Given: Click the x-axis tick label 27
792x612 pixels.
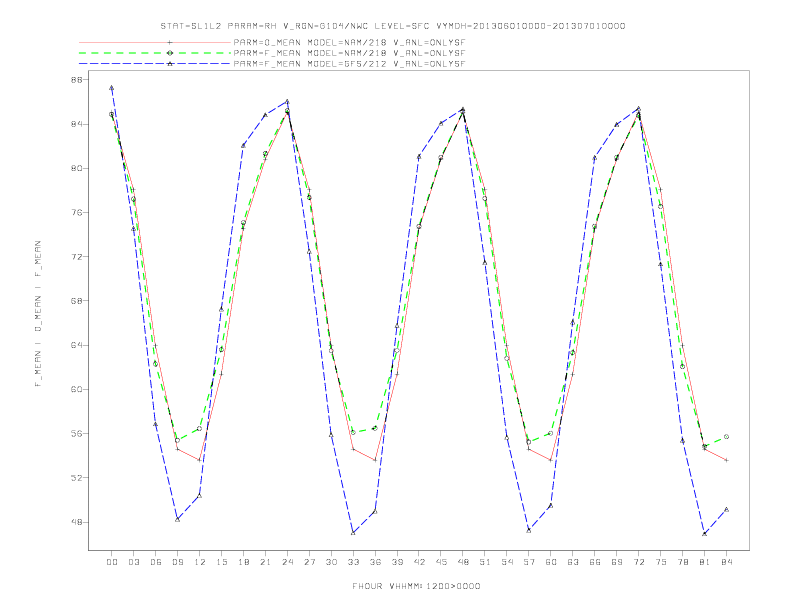Looking at the screenshot, I should pyautogui.click(x=309, y=562).
